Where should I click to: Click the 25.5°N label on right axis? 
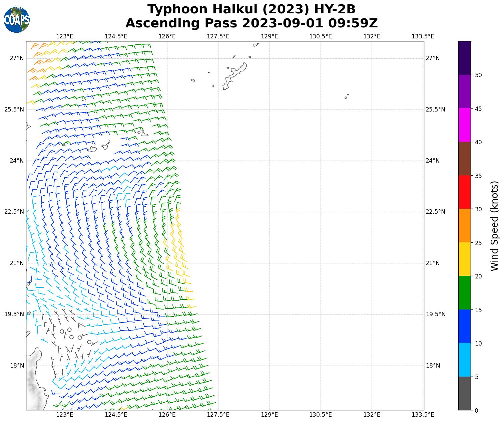(435, 110)
